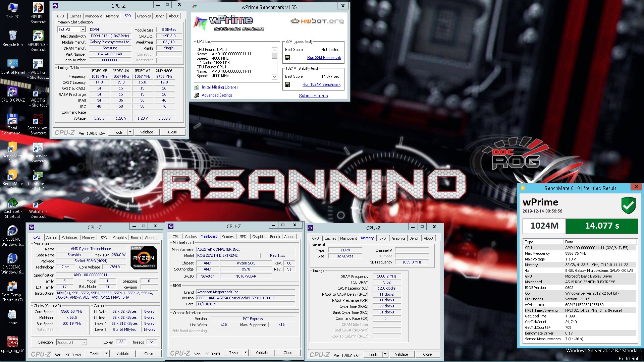
Task: Launch the TechPowerUp GPU-Z desktop icon
Action: pyautogui.click(x=38, y=180)
